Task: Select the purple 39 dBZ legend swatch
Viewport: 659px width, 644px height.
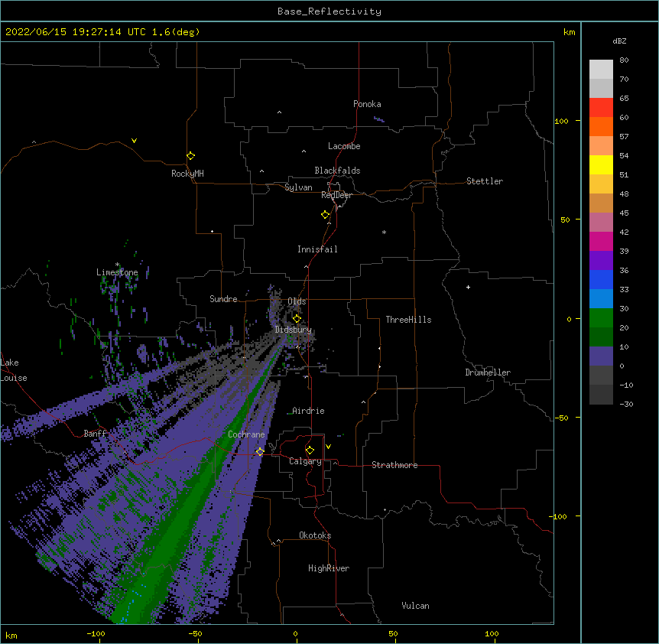Action: (x=601, y=260)
